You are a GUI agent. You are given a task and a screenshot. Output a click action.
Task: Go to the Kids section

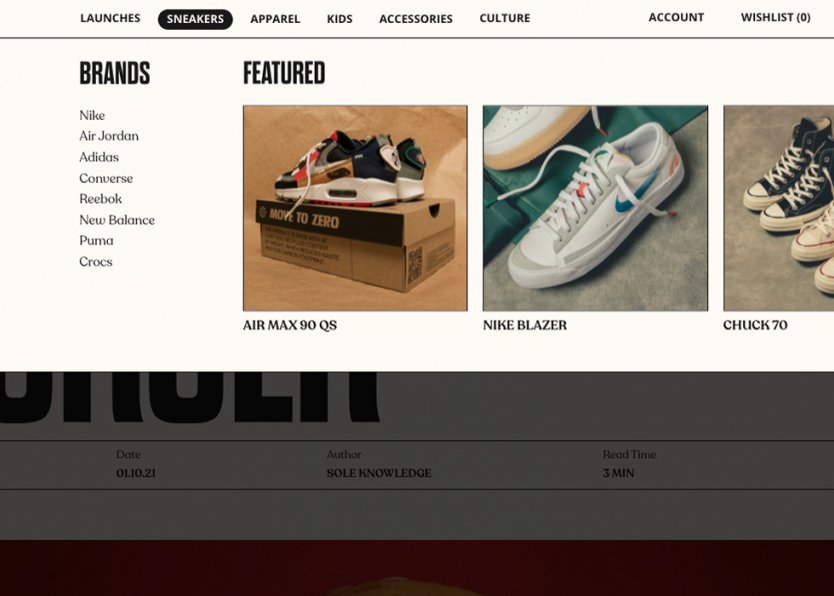point(339,19)
